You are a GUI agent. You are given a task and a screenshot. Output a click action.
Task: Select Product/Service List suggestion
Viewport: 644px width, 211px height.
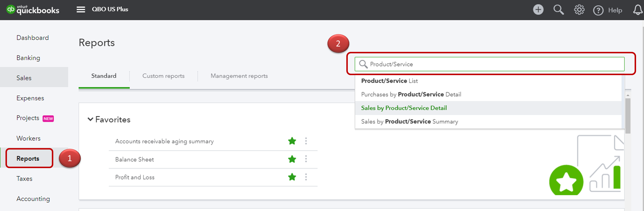488,81
